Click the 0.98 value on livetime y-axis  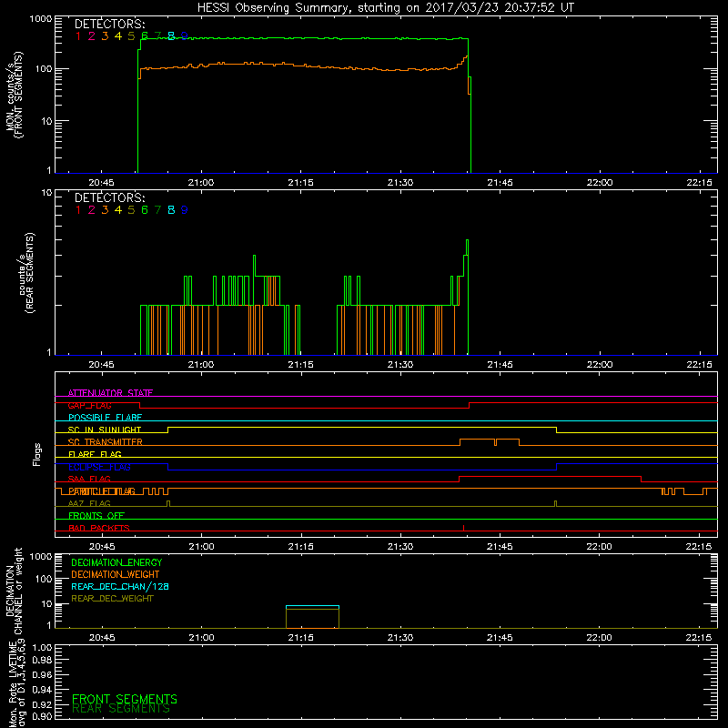pos(42,660)
